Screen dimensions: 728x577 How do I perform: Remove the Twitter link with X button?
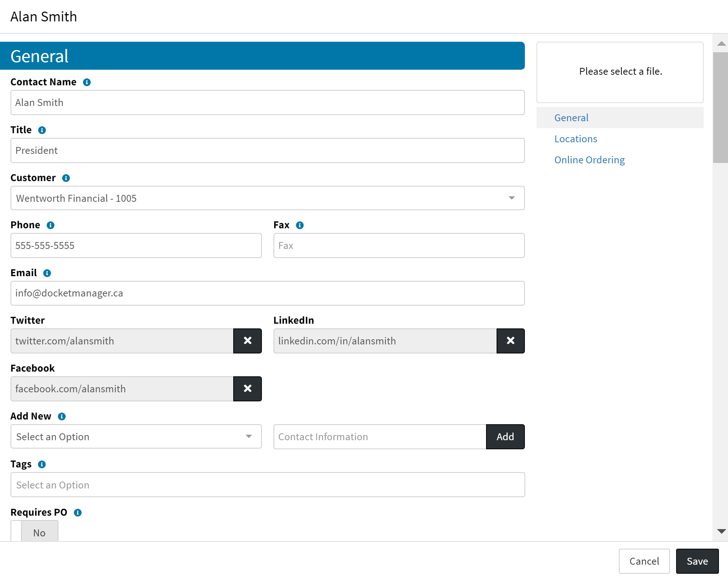tap(247, 341)
